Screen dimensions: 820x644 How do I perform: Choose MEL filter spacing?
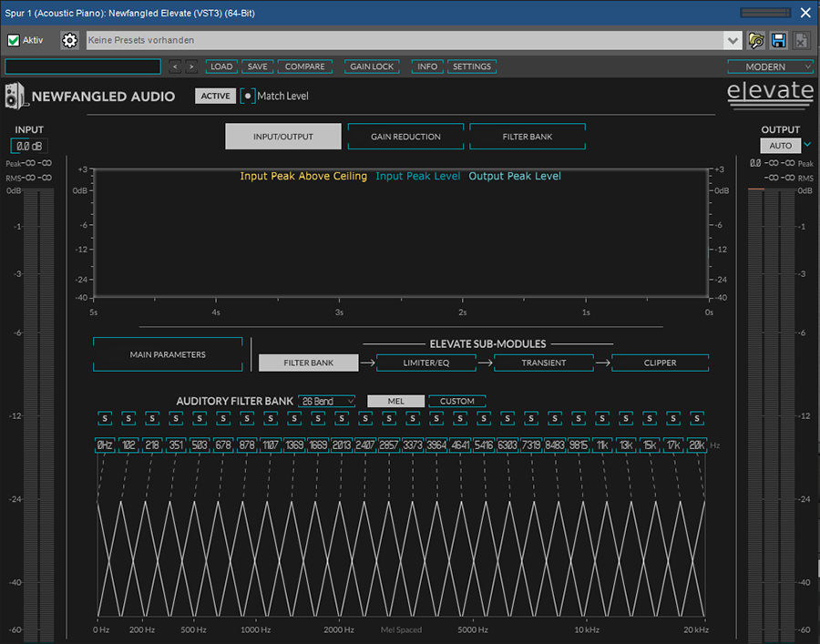396,401
